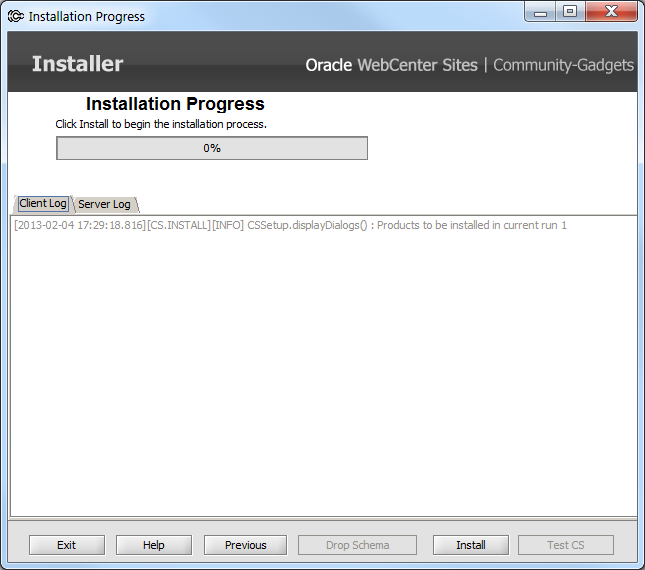Viewport: 645px width, 570px height.
Task: Click the Drop Schema button
Action: 357,545
